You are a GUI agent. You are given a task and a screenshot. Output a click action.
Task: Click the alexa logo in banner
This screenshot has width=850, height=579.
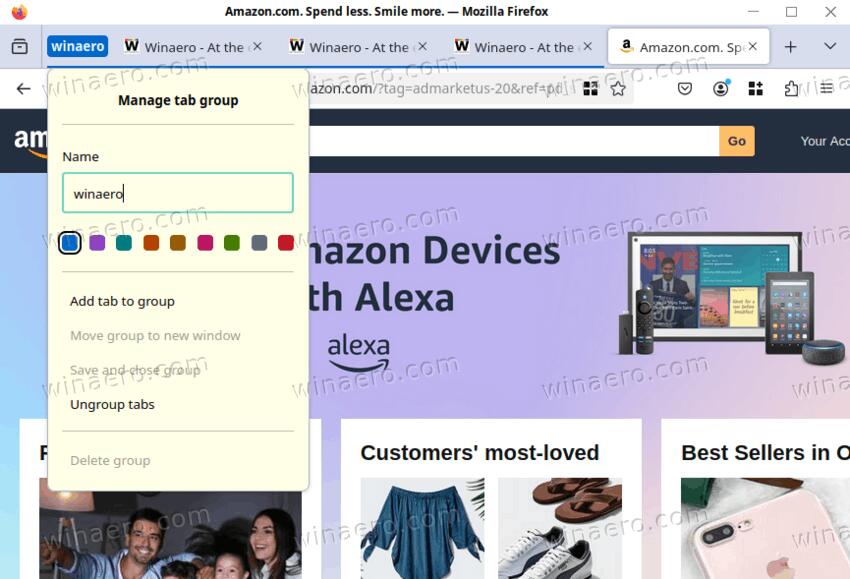click(359, 353)
